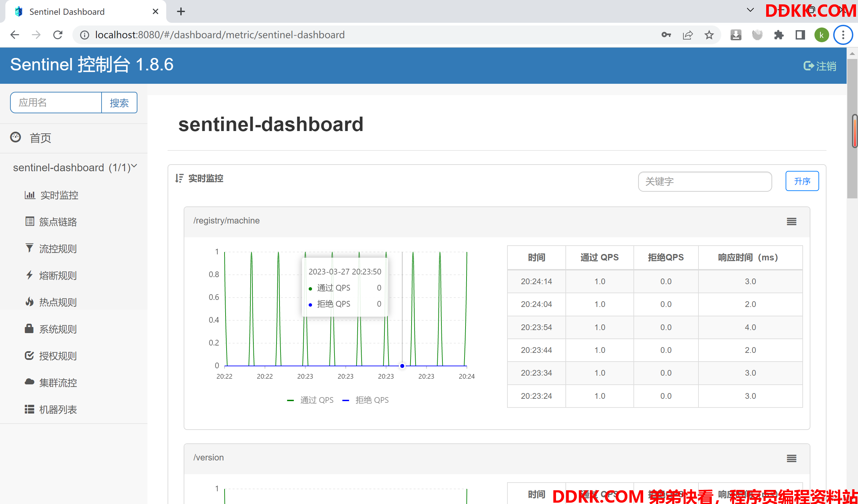Click the 20:23:24 time cell
858x504 pixels.
536,396
